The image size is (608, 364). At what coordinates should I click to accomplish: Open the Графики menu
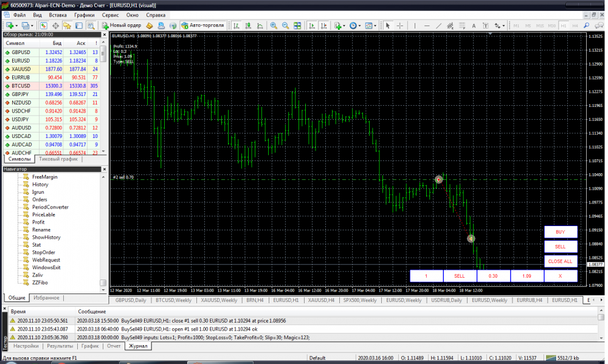point(85,15)
